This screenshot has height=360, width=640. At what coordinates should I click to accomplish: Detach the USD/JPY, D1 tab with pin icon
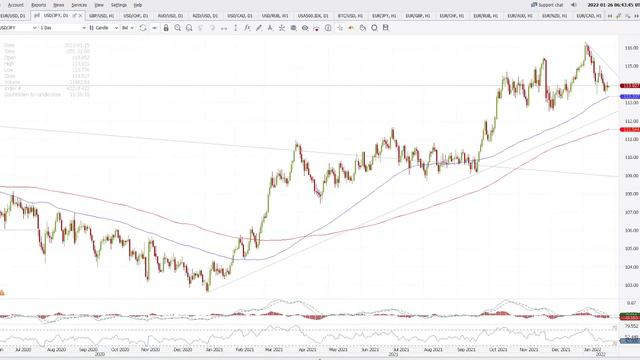click(x=74, y=16)
